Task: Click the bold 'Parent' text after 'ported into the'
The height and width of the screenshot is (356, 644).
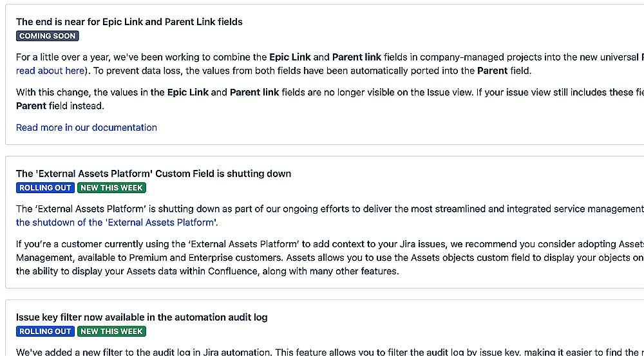Action: 492,71
